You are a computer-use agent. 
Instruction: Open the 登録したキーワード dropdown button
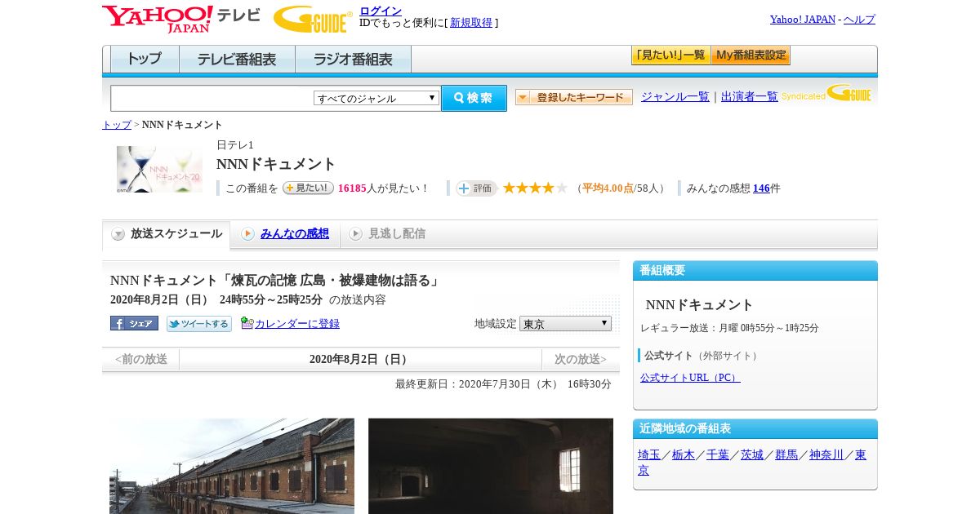coord(574,97)
